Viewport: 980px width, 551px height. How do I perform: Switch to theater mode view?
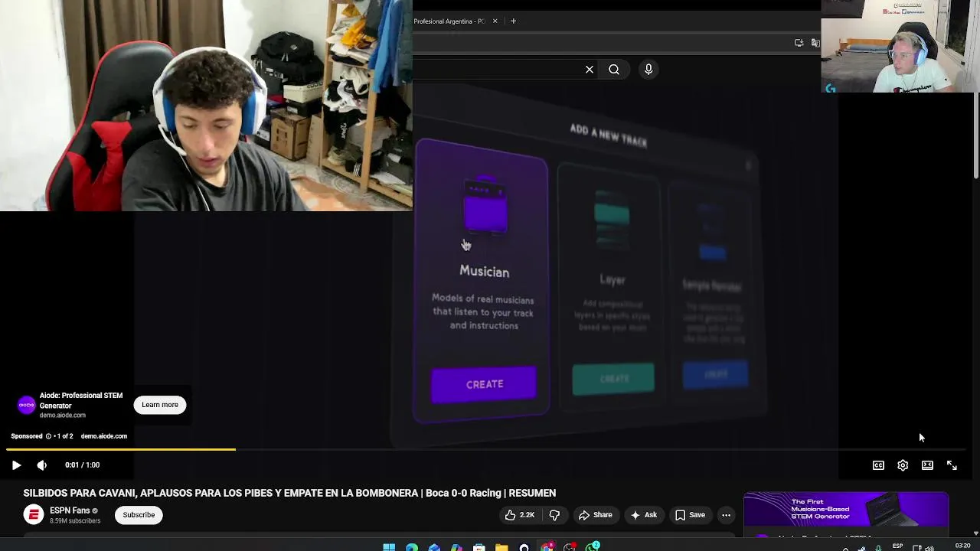click(927, 465)
